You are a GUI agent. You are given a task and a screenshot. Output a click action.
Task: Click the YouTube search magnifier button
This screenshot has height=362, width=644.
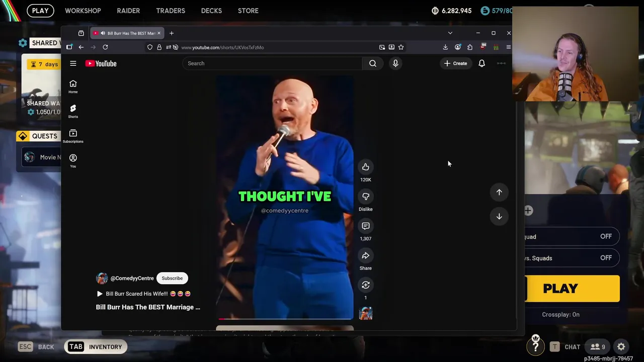(x=373, y=63)
